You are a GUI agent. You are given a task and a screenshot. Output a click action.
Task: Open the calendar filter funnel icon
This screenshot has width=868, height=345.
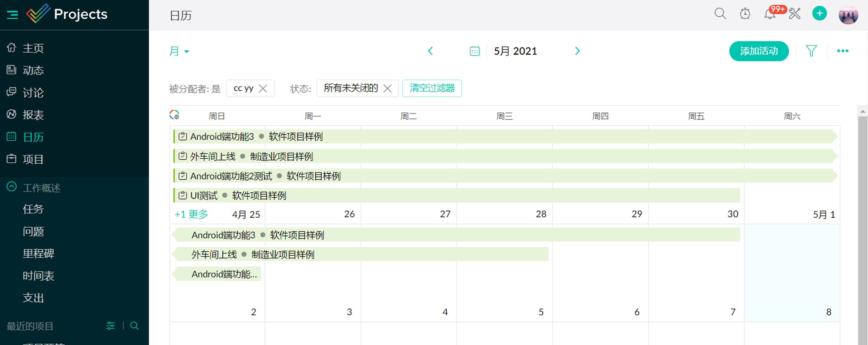[811, 51]
